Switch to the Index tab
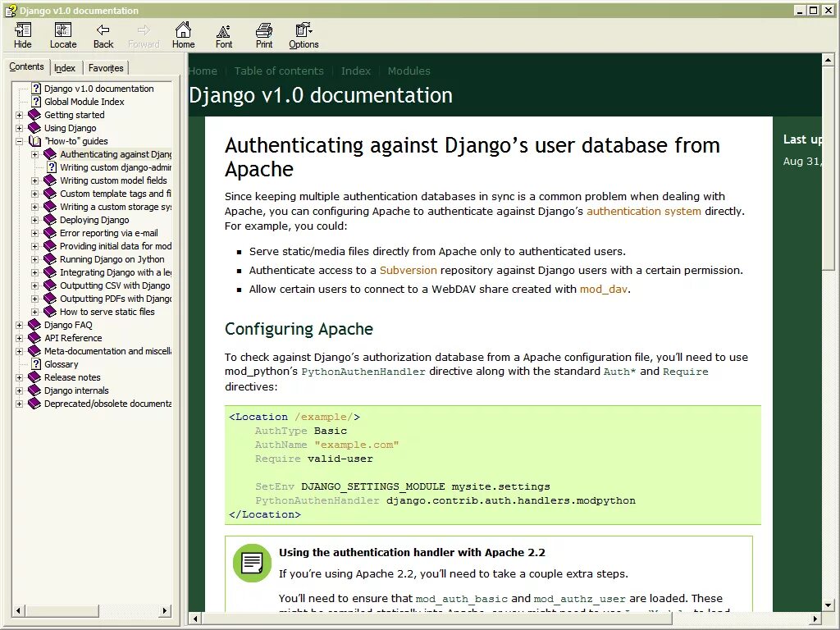 65,68
